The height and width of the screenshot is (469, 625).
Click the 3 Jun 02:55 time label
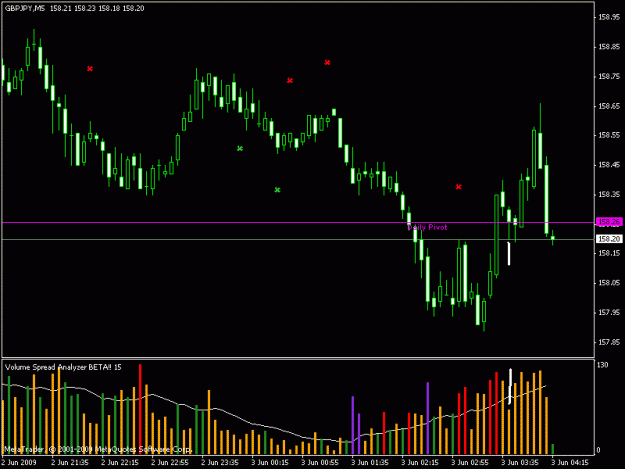(x=470, y=463)
